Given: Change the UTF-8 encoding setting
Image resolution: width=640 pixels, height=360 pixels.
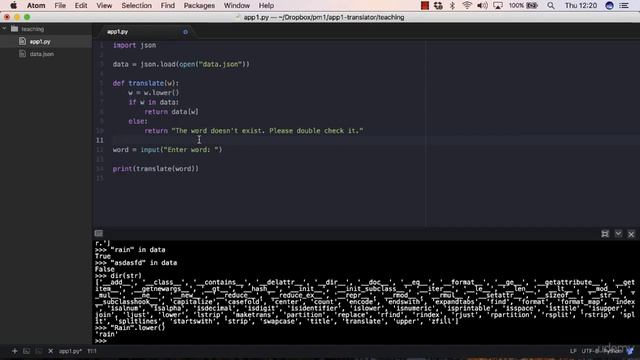Looking at the screenshot, I should tap(590, 351).
